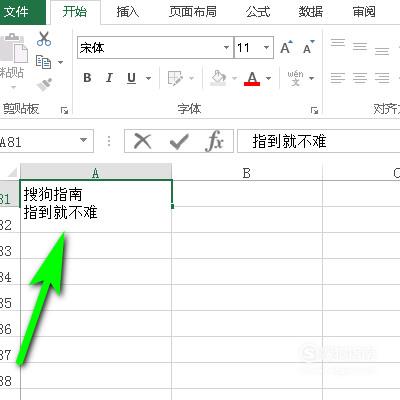400x400 pixels.
Task: Click the Align Left icon
Action: tap(338, 78)
